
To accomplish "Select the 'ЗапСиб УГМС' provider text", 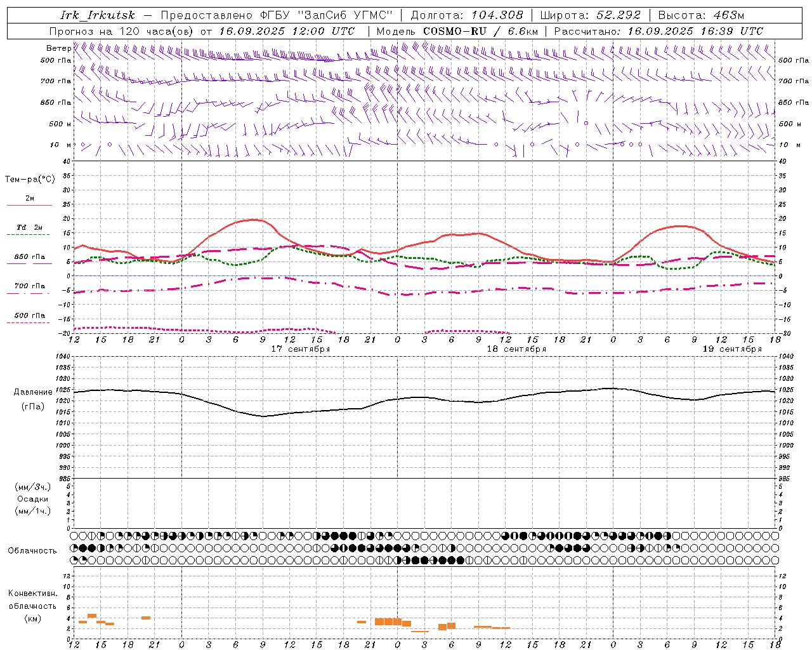I will tap(345, 15).
